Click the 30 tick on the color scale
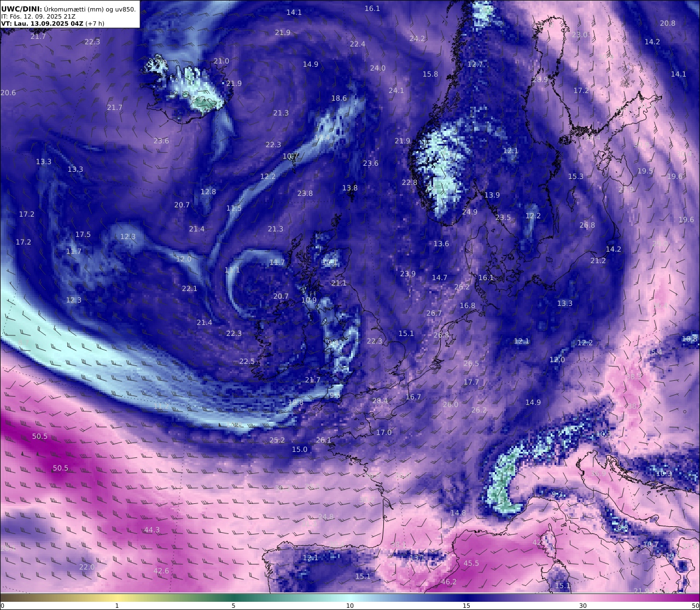700x610 pixels. pyautogui.click(x=583, y=606)
